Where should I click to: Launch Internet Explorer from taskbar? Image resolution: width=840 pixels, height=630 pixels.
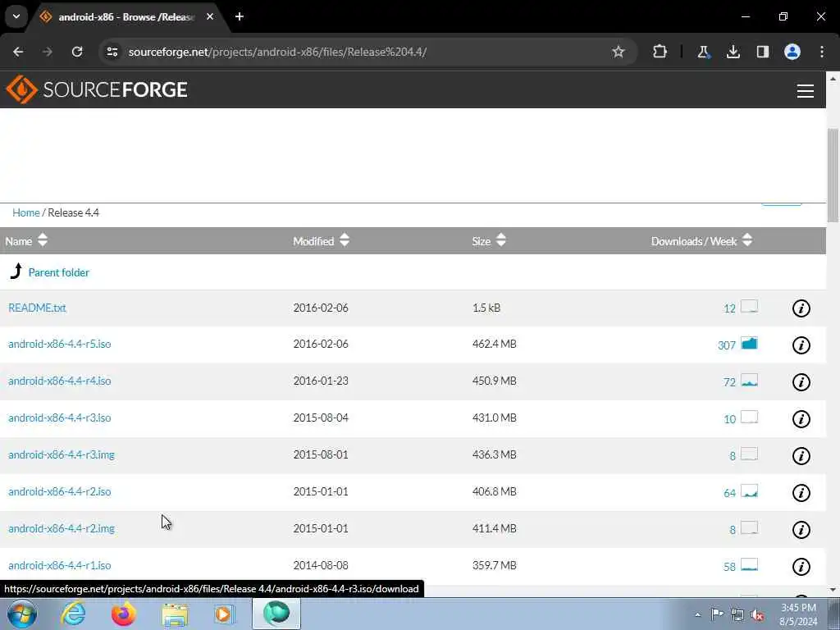[73, 614]
